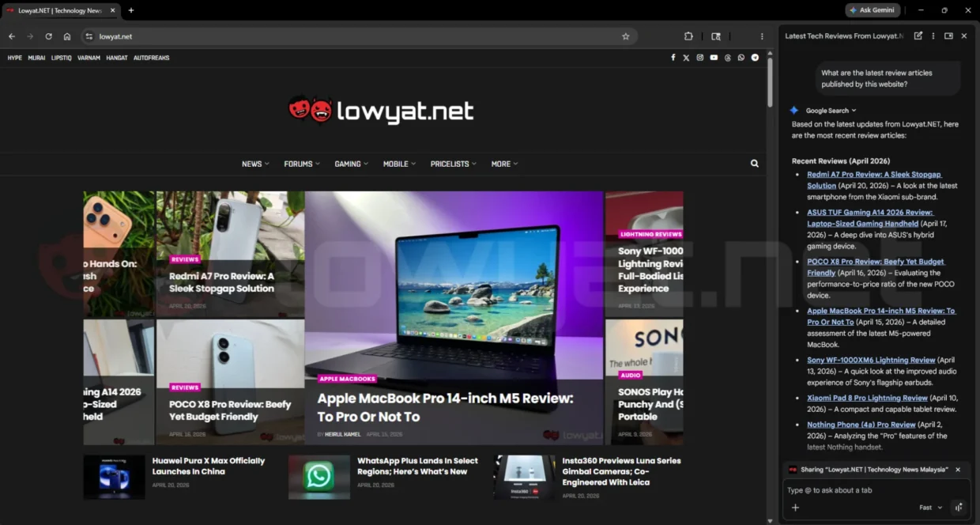
Task: Open the site search magnifier icon
Action: tap(754, 163)
